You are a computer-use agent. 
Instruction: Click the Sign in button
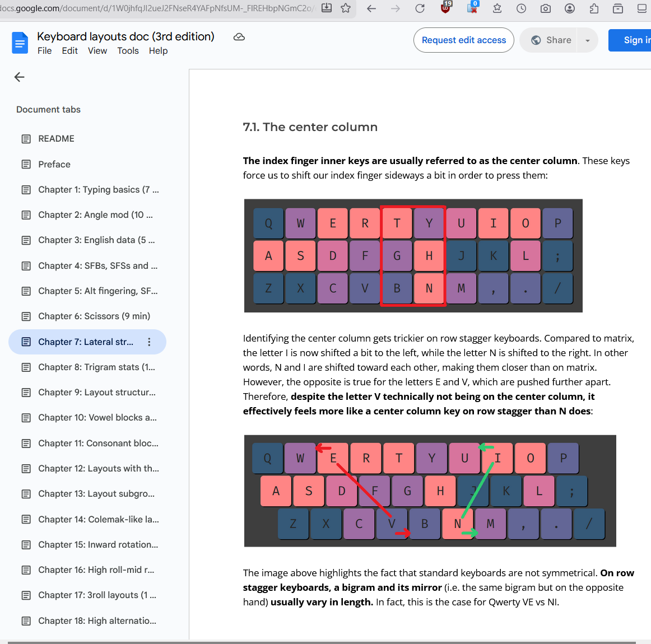635,40
